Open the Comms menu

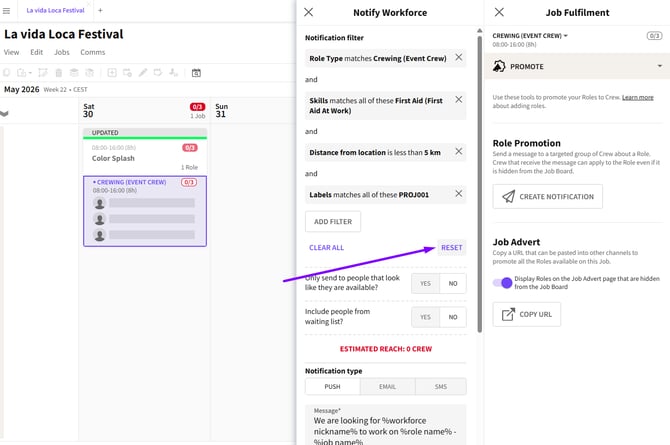click(93, 52)
